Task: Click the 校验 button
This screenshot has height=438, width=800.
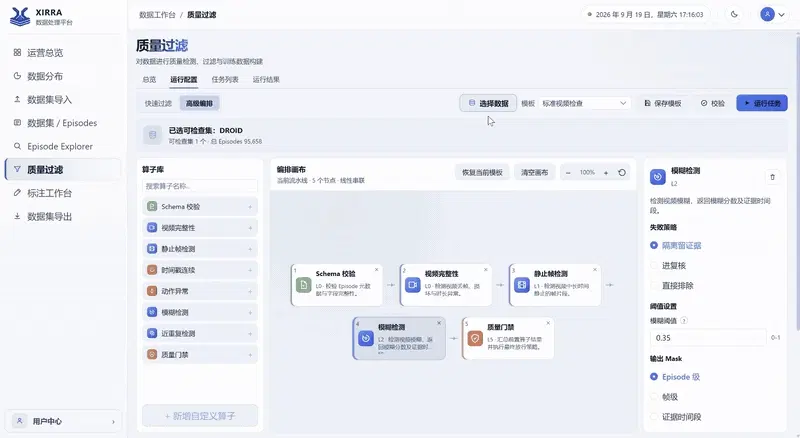Action: pos(713,103)
